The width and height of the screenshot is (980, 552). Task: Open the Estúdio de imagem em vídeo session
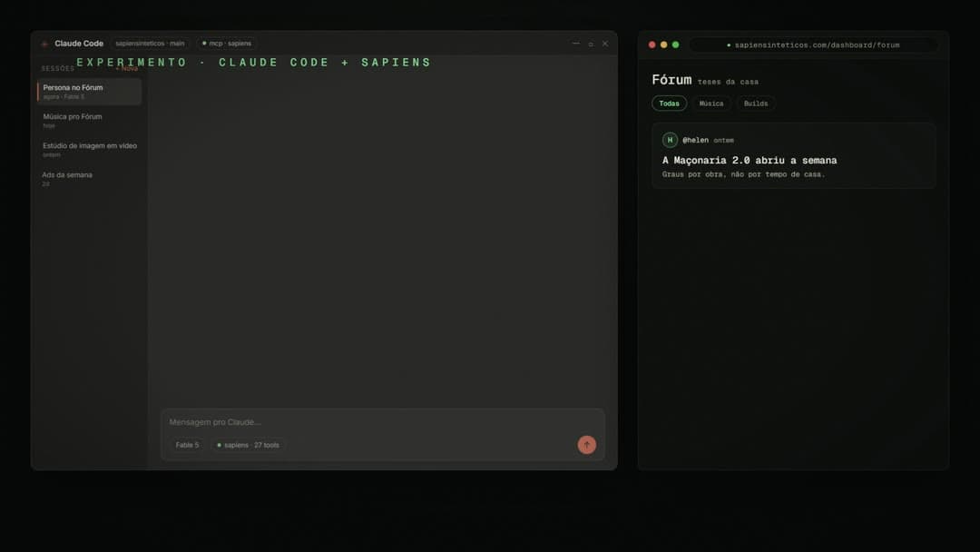[x=89, y=150]
